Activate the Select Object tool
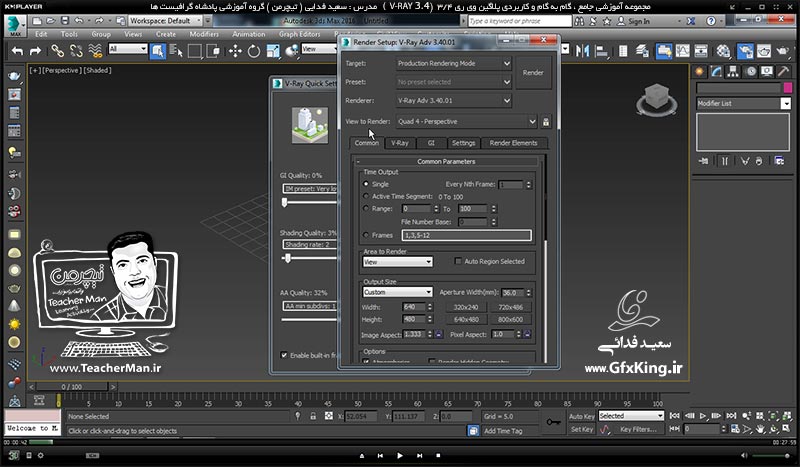800x467 pixels. pyautogui.click(x=158, y=51)
